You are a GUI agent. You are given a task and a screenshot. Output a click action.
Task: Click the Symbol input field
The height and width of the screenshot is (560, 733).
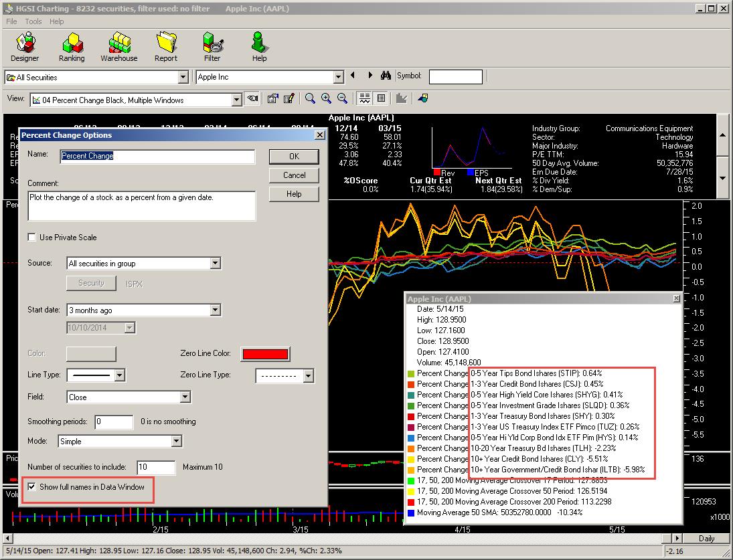click(x=456, y=76)
